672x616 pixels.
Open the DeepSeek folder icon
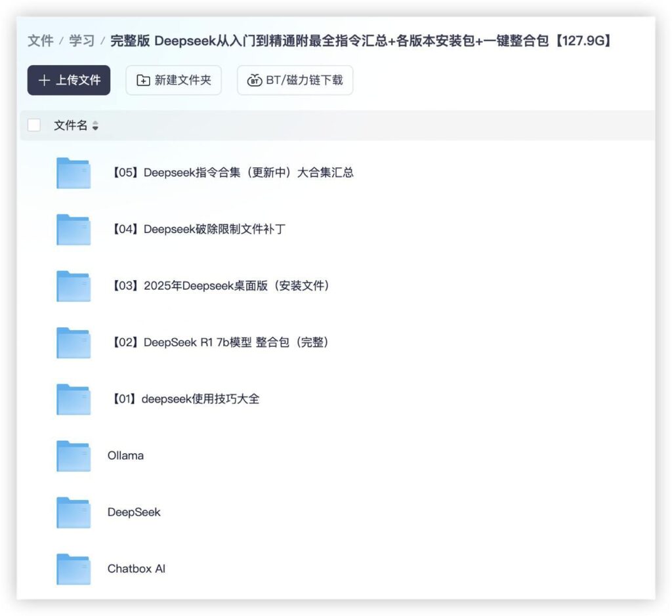pos(73,512)
